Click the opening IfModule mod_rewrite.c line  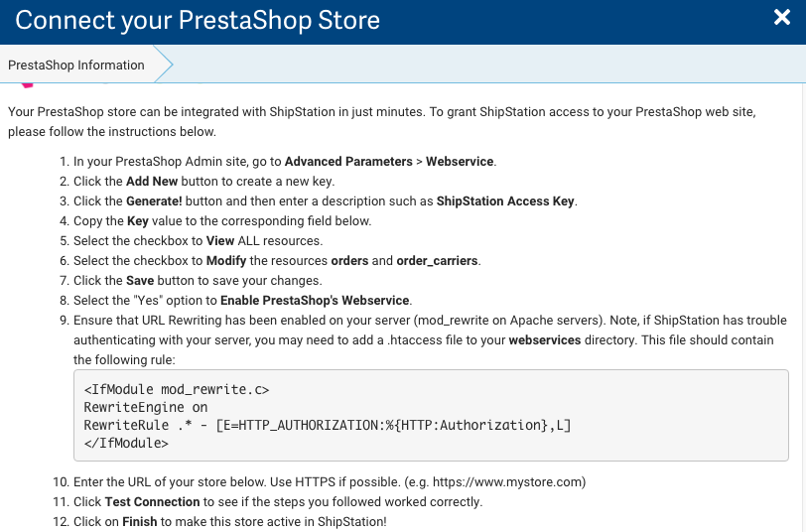point(177,389)
